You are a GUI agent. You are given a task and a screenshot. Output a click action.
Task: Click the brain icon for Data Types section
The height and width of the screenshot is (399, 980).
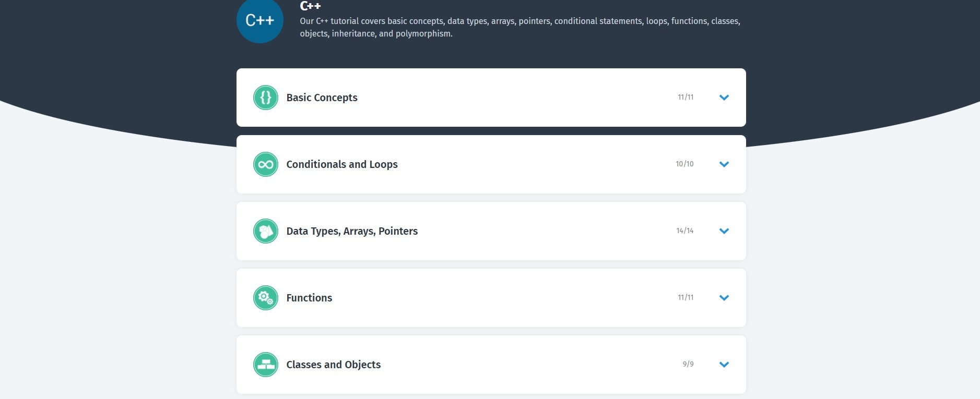tap(266, 231)
